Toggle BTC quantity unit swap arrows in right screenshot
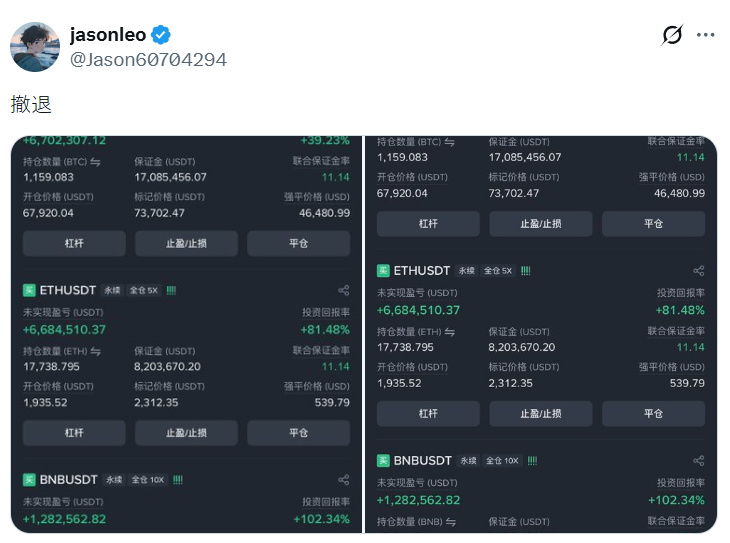The width and height of the screenshot is (730, 543). pos(450,142)
